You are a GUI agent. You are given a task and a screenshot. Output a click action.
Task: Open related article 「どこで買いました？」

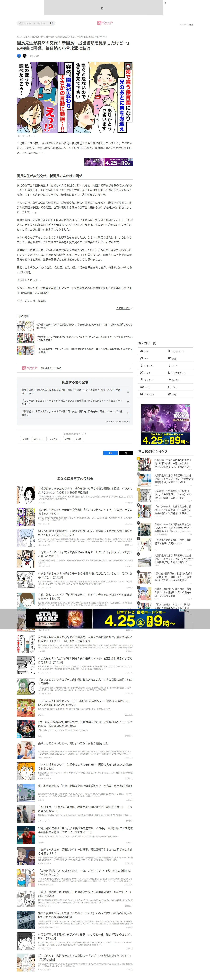tap(75, 402)
